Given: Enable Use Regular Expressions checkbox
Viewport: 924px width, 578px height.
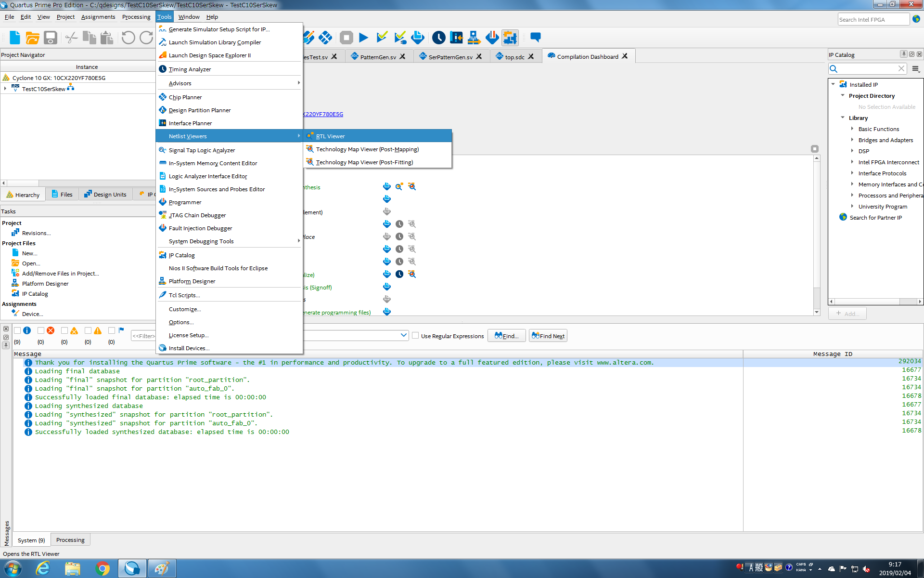Looking at the screenshot, I should point(415,336).
